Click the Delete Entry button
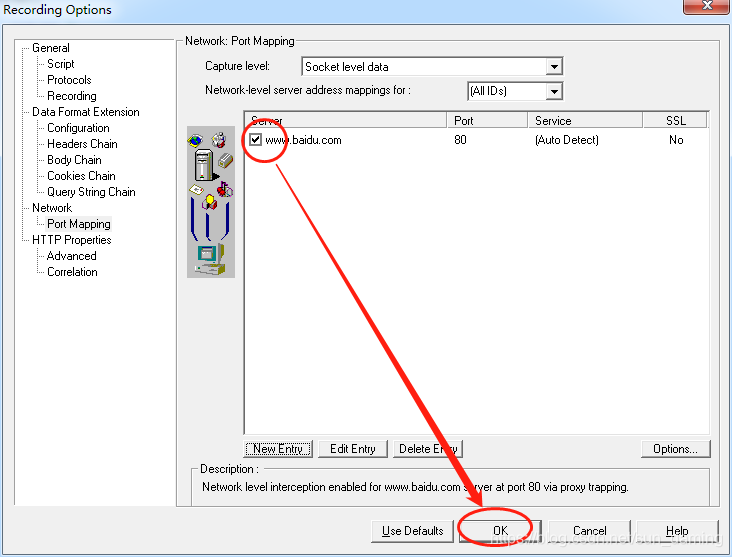This screenshot has width=732, height=557. pos(428,449)
